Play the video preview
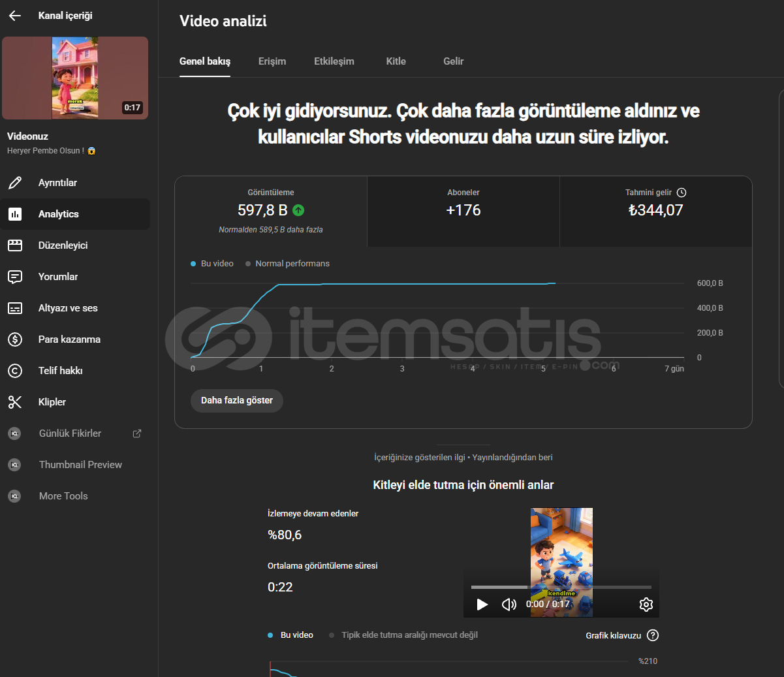 click(x=482, y=605)
